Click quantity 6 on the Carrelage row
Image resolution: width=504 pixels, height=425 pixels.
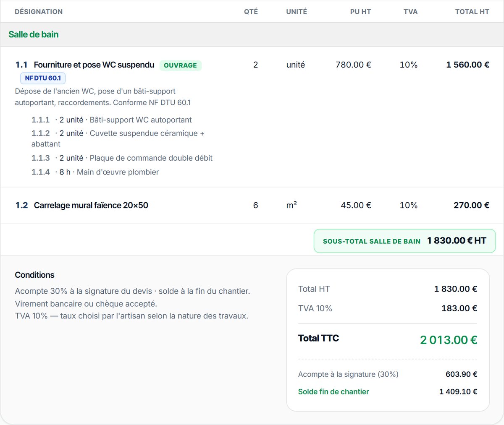point(255,205)
